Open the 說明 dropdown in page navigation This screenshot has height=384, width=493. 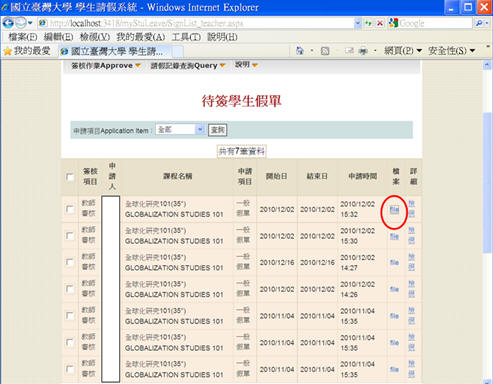tap(246, 65)
